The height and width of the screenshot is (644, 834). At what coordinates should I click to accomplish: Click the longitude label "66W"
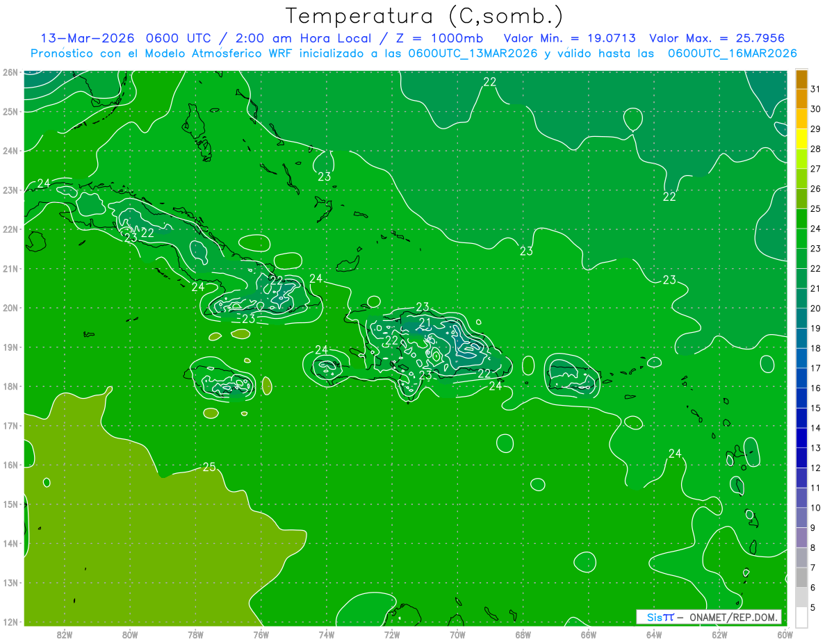click(589, 634)
